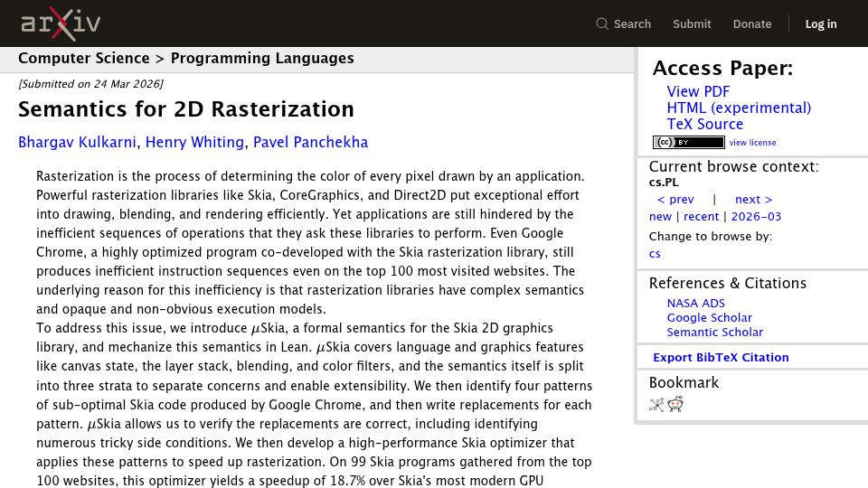Bookmark the paper on Reddit

675,405
